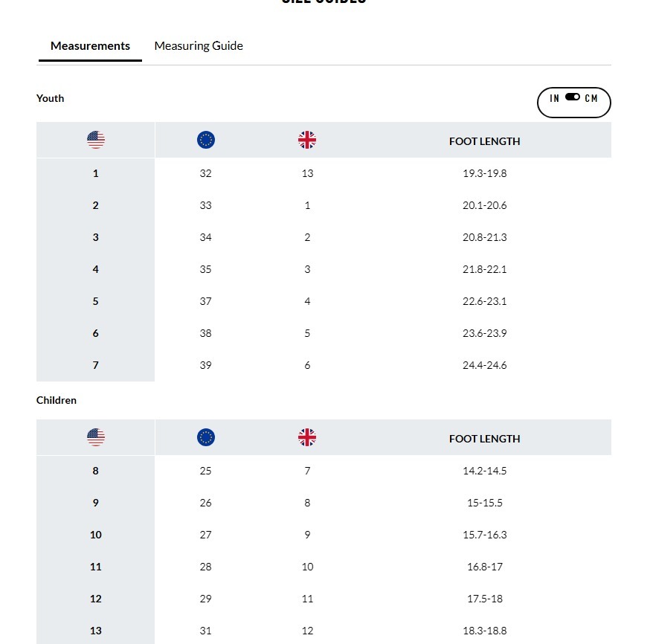Viewport: 653px width, 644px height.
Task: Click EU size 28 in Children table
Action: point(206,567)
